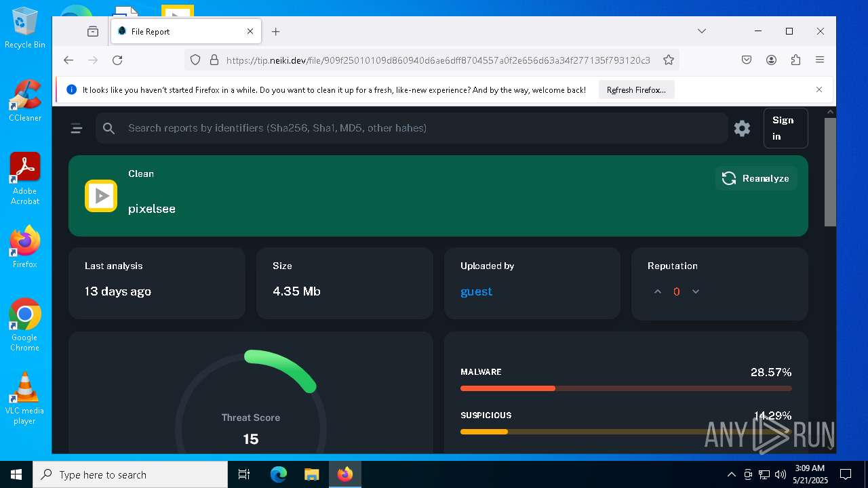868x488 pixels.
Task: Open the Firefox account icon
Action: click(771, 60)
